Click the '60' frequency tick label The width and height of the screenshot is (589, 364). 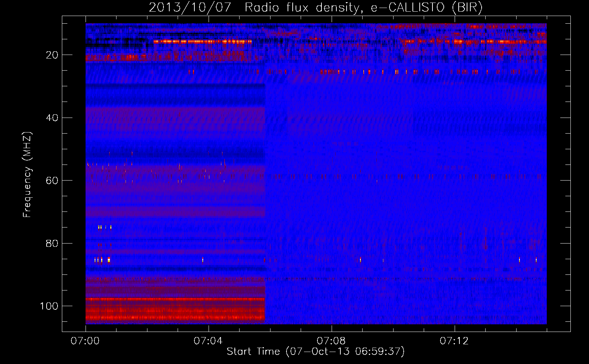(52, 181)
